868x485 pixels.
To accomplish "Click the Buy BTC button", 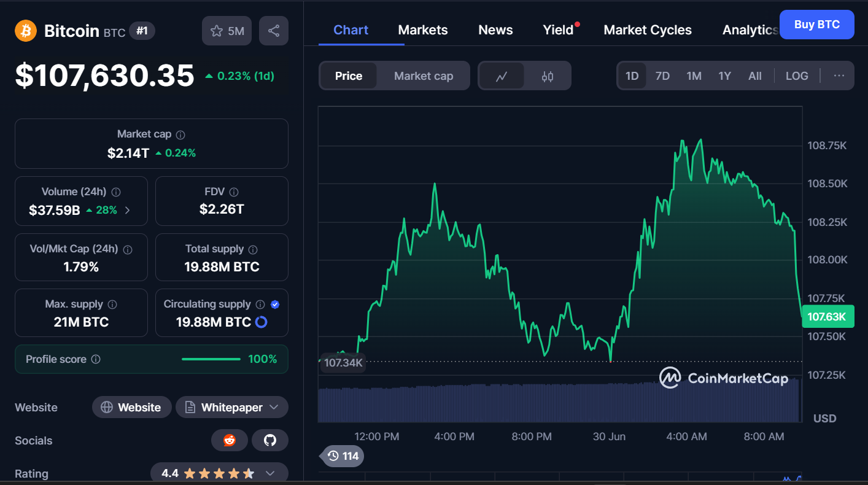I will (816, 25).
